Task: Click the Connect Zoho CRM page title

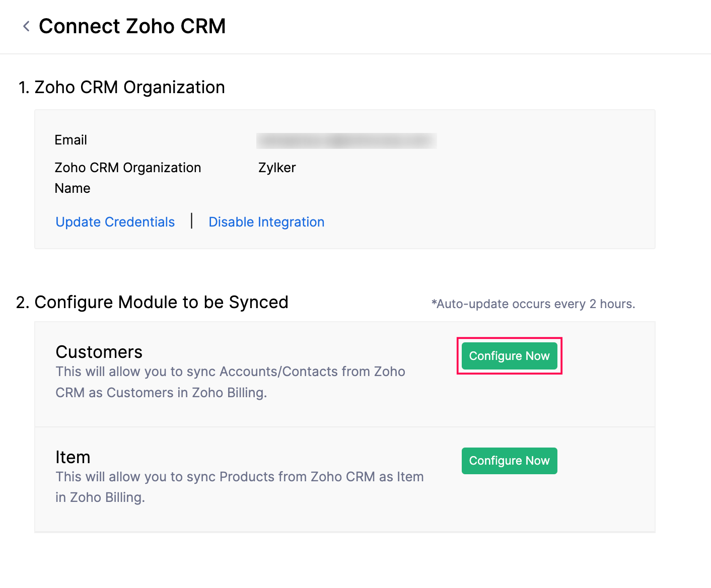Action: click(x=132, y=26)
